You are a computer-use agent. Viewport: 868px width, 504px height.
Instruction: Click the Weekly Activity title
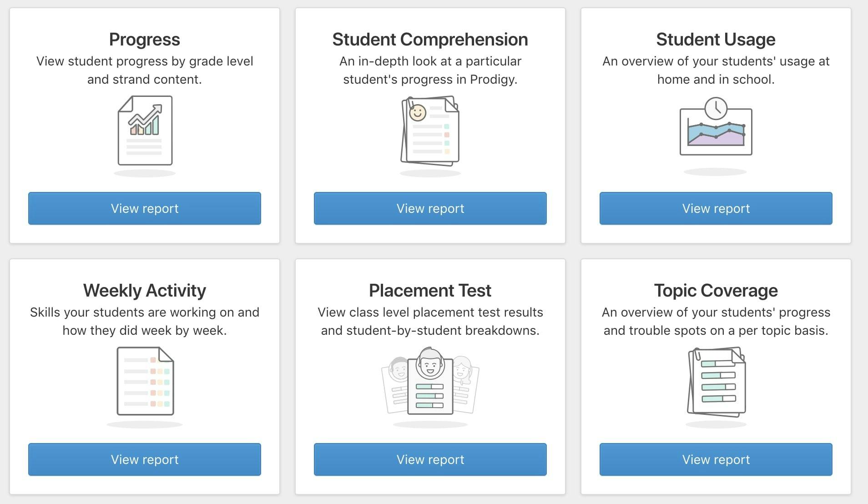click(145, 291)
